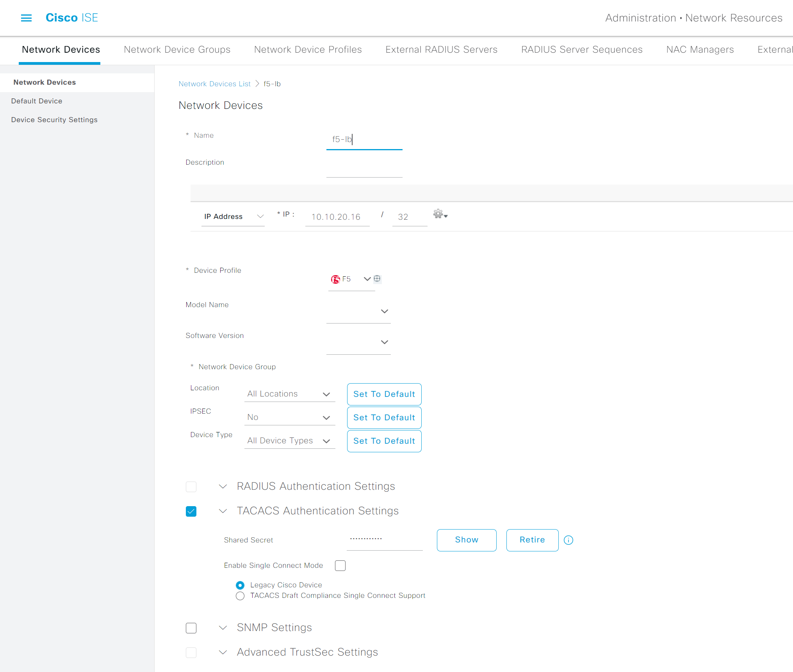Switch to NAC Managers tab

click(700, 50)
